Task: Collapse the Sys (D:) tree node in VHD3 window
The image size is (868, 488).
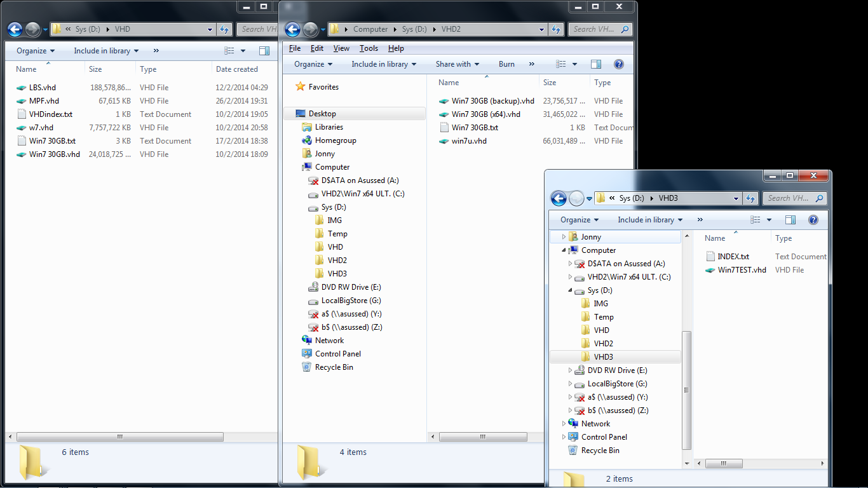Action: [x=570, y=290]
